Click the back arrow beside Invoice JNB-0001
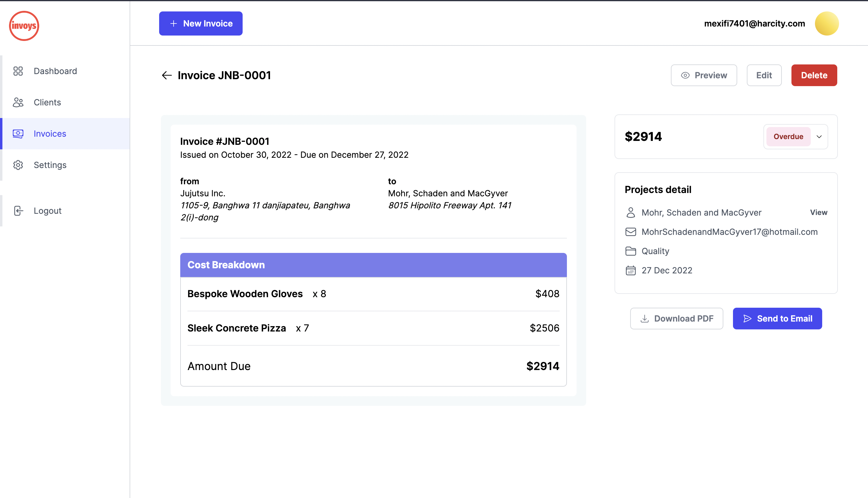This screenshot has width=868, height=498. pyautogui.click(x=167, y=75)
